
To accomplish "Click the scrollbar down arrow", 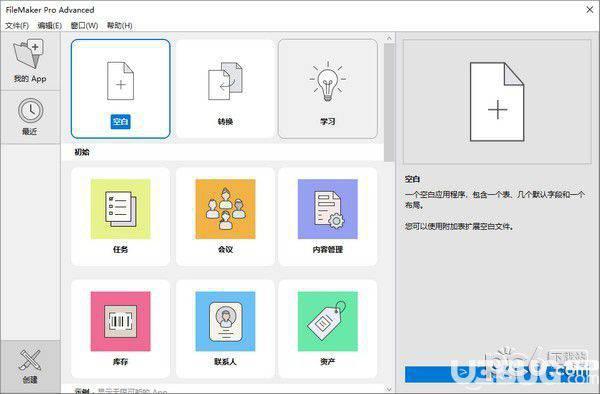I will click(389, 389).
